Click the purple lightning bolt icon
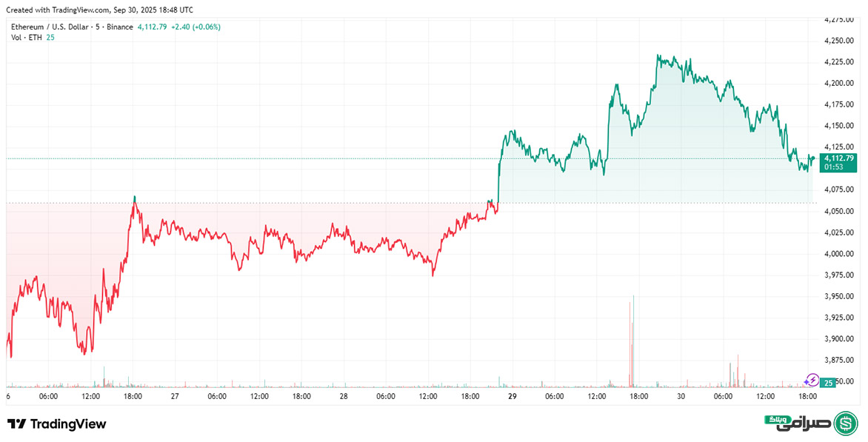The height and width of the screenshot is (442, 868). [812, 381]
